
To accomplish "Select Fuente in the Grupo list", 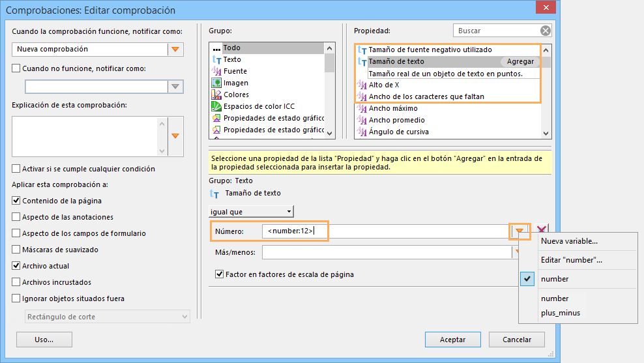I will (x=267, y=71).
